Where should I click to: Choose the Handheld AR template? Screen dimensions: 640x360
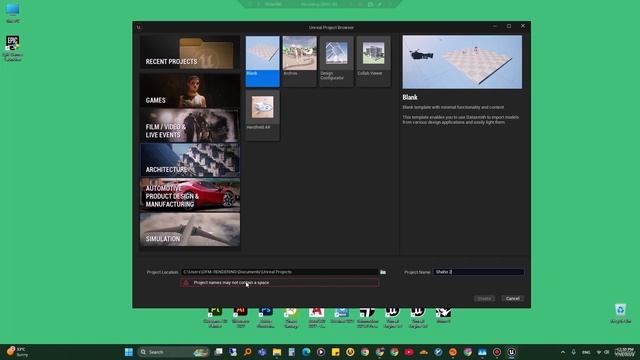[x=262, y=116]
